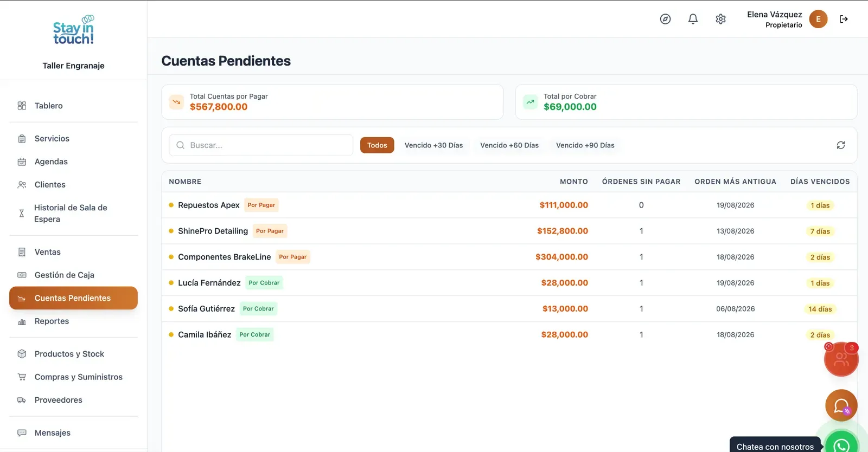Open Lucía Fernández account
Image resolution: width=868 pixels, height=452 pixels.
[509, 283]
